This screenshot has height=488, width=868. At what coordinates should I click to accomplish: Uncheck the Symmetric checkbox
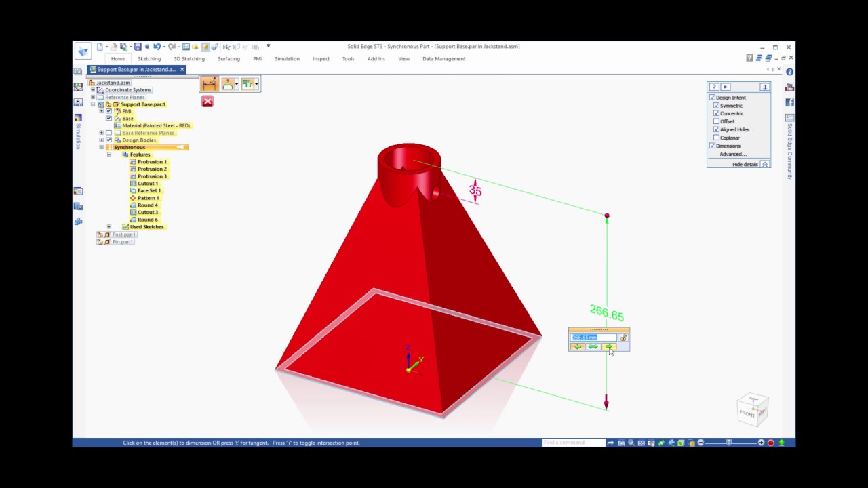[716, 106]
